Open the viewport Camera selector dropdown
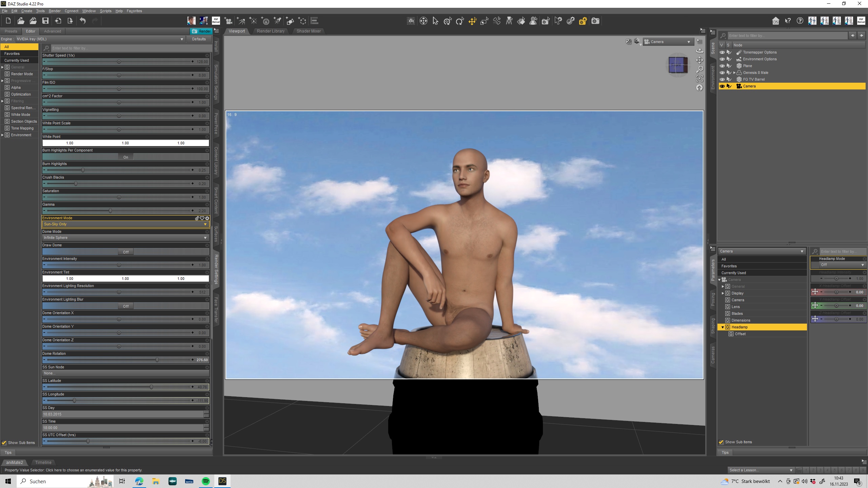The image size is (868, 488). point(667,42)
